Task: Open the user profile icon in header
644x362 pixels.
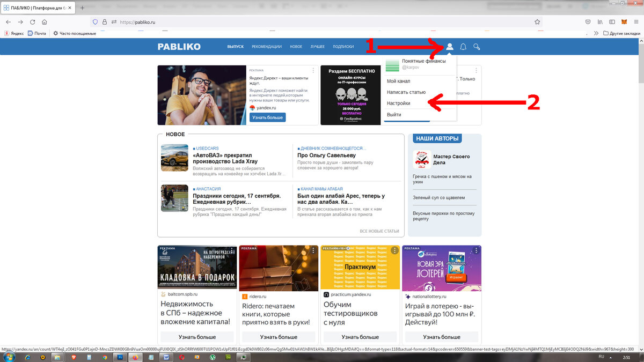Action: (450, 47)
